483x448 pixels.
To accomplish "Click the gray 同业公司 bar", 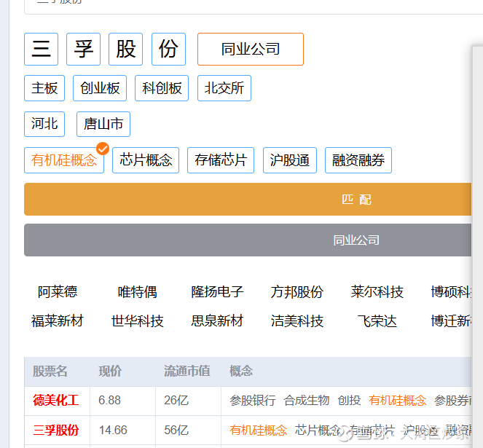I will pyautogui.click(x=248, y=240).
